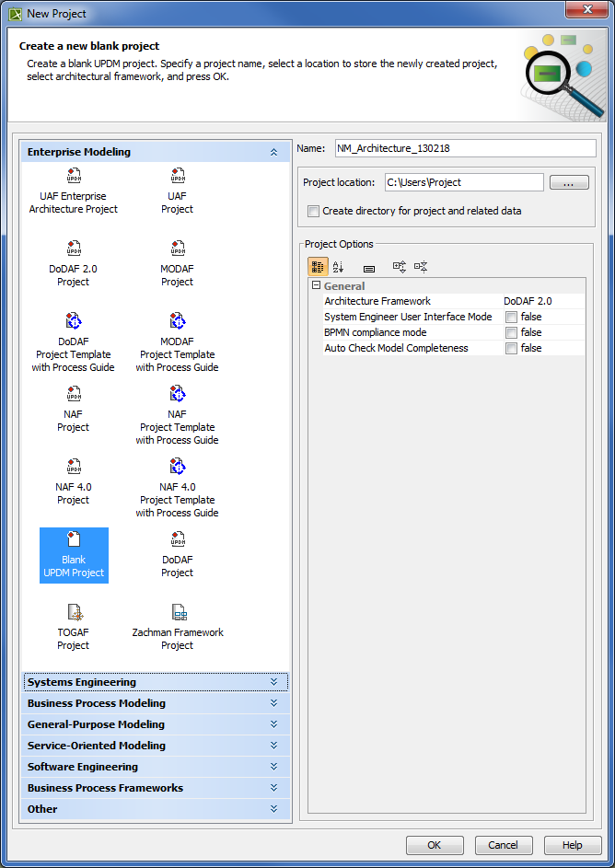Expand the Business Process Modeling group
Viewport: 615px width, 868px height.
click(x=155, y=703)
